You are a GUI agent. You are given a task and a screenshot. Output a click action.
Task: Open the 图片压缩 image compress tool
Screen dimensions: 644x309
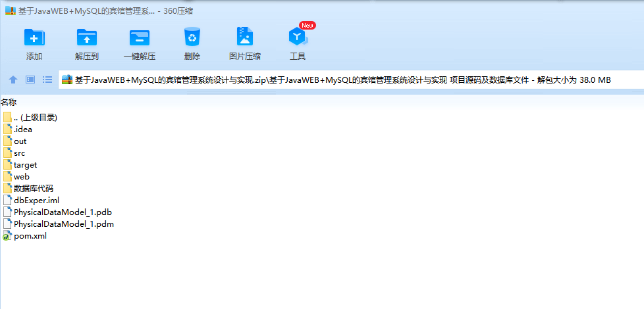(x=245, y=37)
